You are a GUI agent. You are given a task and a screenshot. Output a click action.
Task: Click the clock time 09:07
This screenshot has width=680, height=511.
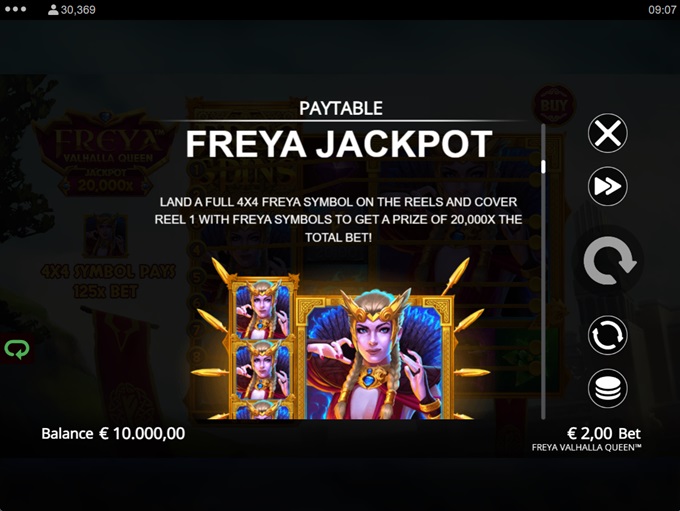(662, 10)
